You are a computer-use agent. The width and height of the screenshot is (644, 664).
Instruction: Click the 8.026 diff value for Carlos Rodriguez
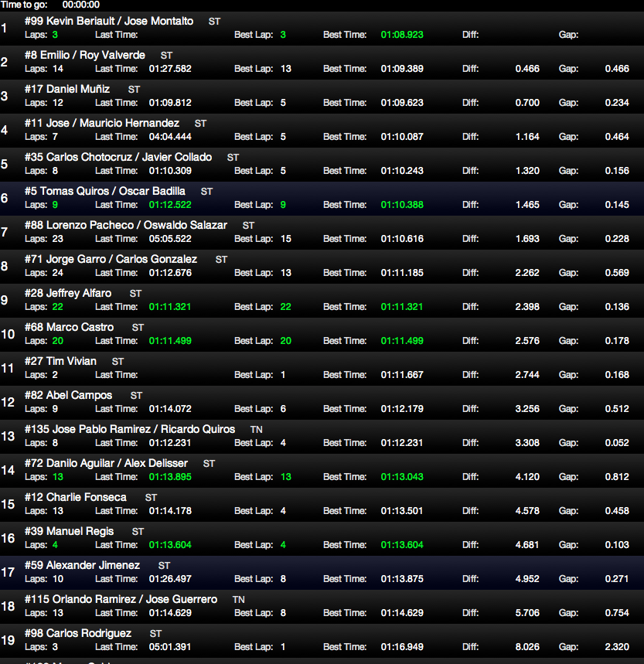pyautogui.click(x=527, y=647)
